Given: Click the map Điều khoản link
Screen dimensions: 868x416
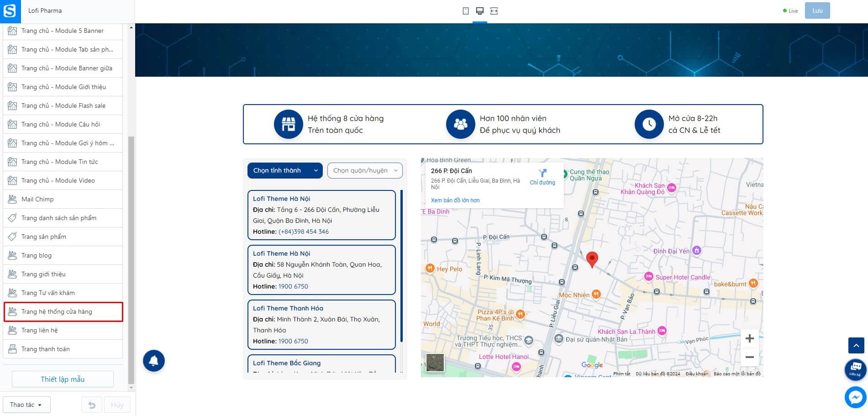Looking at the screenshot, I should (696, 374).
